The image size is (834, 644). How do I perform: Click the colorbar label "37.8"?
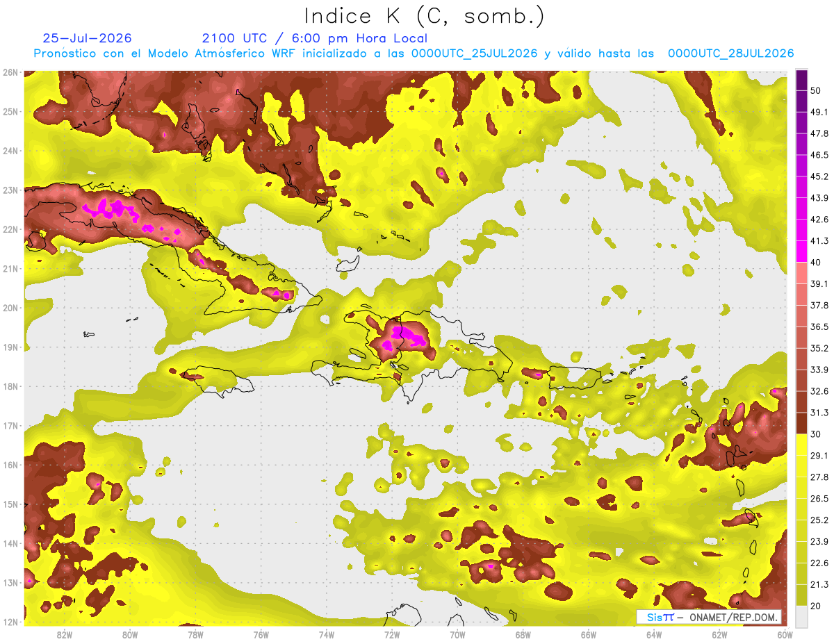(819, 305)
